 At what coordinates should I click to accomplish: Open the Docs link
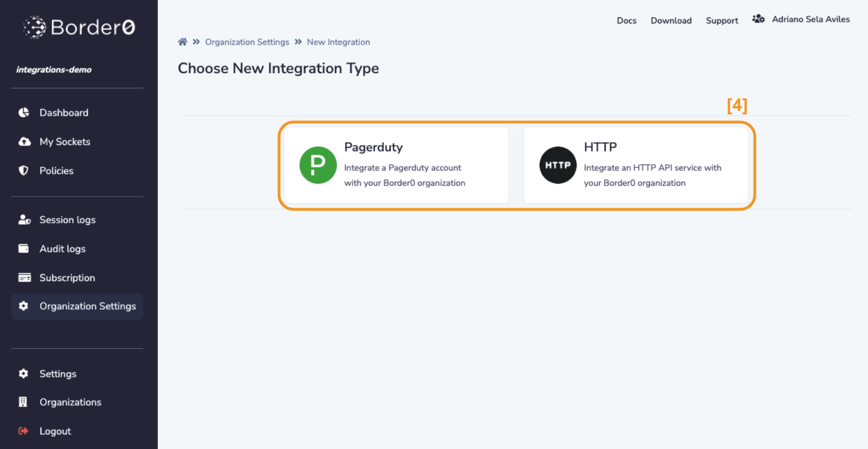pos(626,21)
